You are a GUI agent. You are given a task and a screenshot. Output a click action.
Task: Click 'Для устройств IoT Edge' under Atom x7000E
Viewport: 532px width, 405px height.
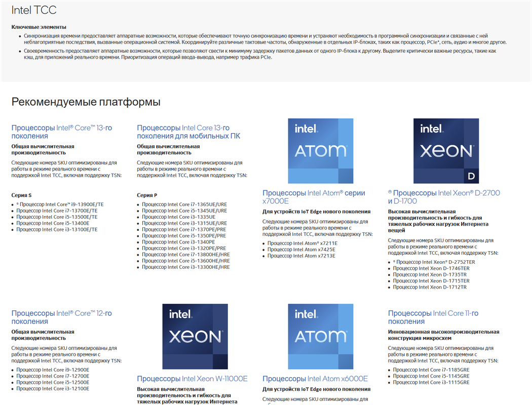pyautogui.click(x=317, y=212)
